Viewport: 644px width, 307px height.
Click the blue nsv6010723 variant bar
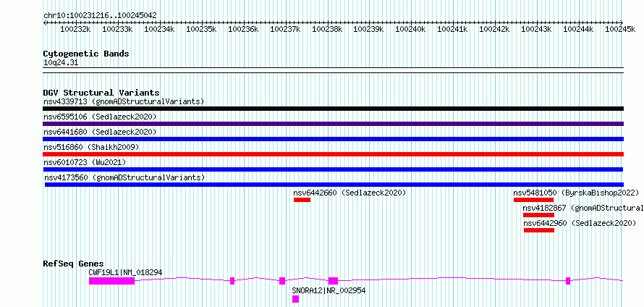[x=333, y=169]
